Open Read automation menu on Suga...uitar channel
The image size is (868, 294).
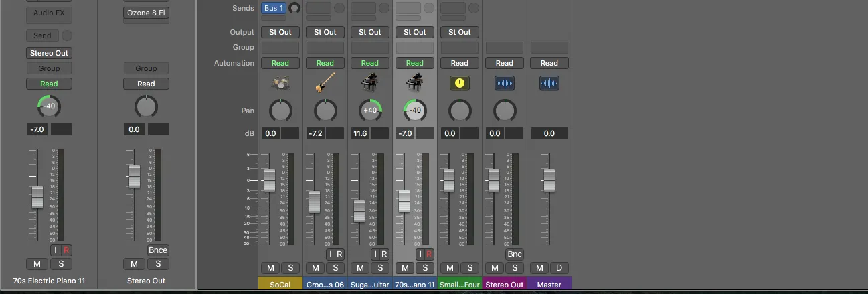[370, 63]
